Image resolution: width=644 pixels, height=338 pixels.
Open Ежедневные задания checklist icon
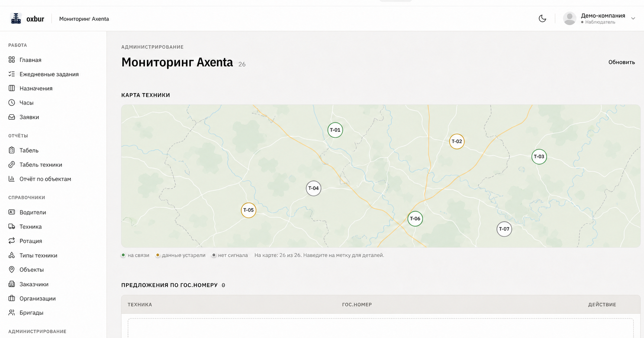pos(12,74)
